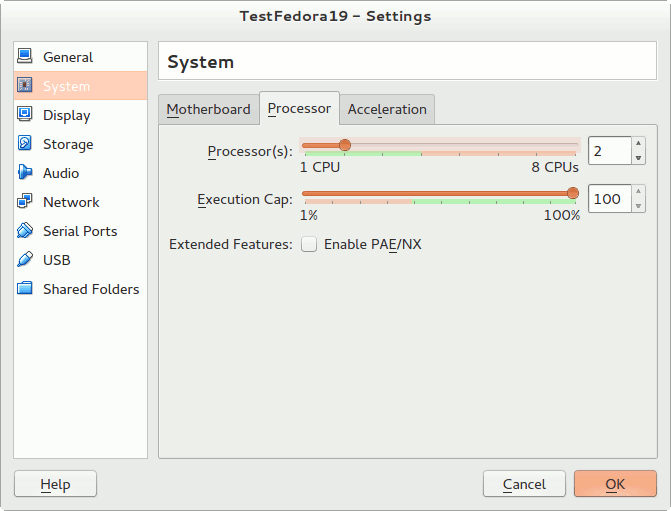Screen dimensions: 671x511
Task: Click the Cancel button
Action: (x=524, y=484)
